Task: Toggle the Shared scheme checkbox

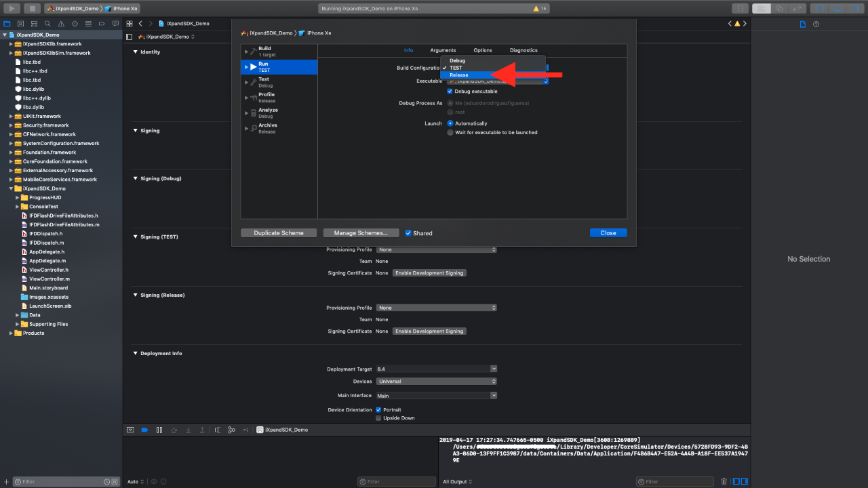Action: tap(408, 233)
